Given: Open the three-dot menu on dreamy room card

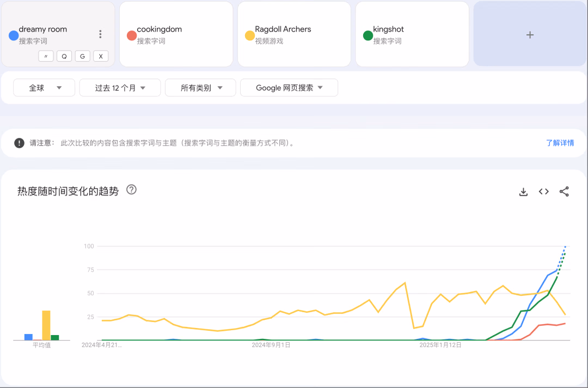Looking at the screenshot, I should (x=100, y=34).
